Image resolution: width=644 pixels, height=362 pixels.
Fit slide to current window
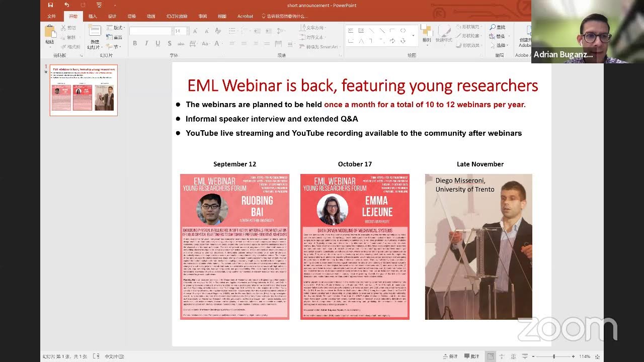click(597, 356)
